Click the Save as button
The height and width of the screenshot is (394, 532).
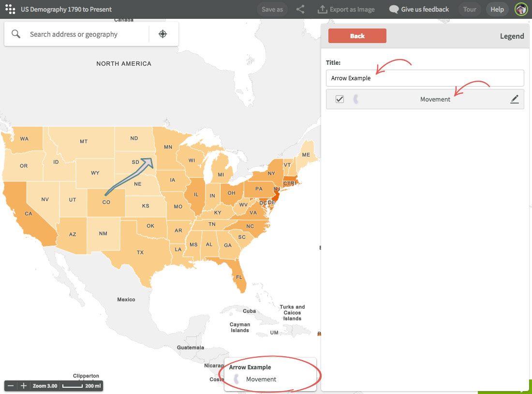(272, 9)
